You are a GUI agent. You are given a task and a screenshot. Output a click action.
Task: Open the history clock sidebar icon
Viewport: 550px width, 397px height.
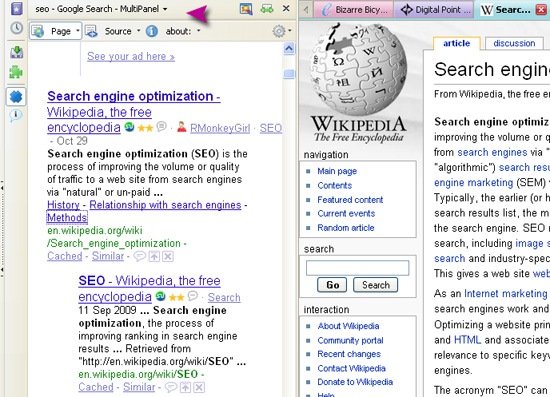[x=16, y=28]
